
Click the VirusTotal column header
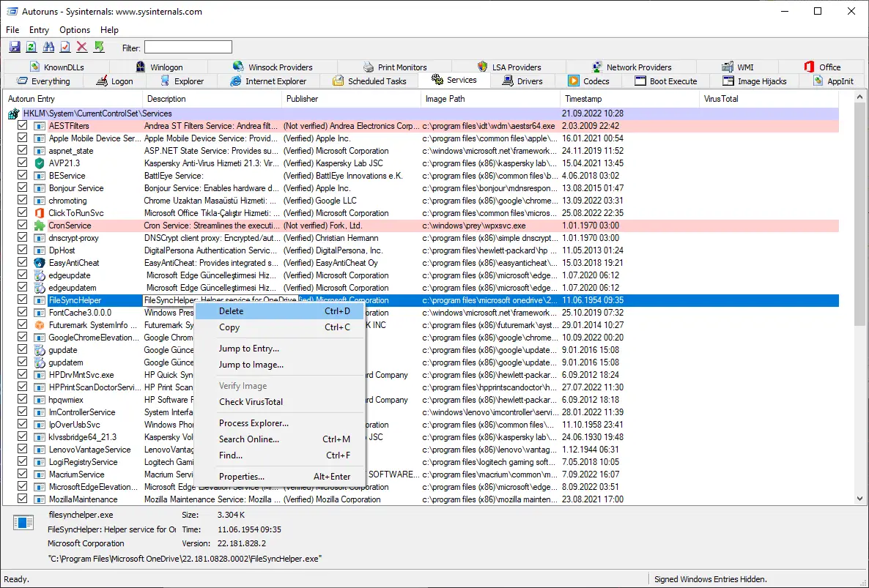point(769,99)
